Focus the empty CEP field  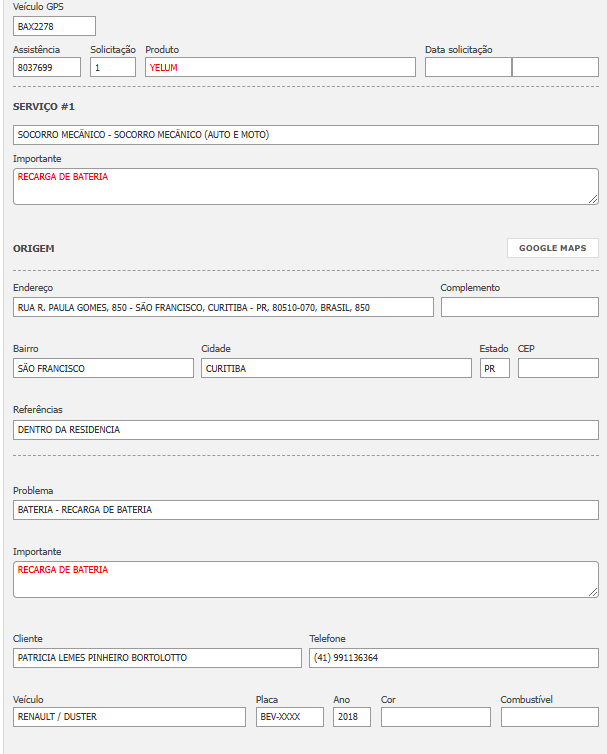pyautogui.click(x=558, y=368)
